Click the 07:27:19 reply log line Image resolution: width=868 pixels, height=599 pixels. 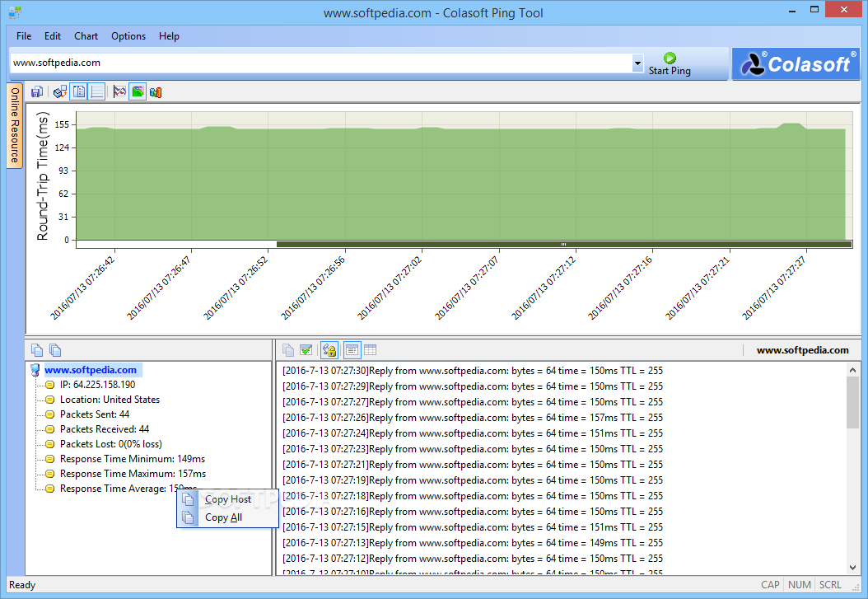click(473, 480)
